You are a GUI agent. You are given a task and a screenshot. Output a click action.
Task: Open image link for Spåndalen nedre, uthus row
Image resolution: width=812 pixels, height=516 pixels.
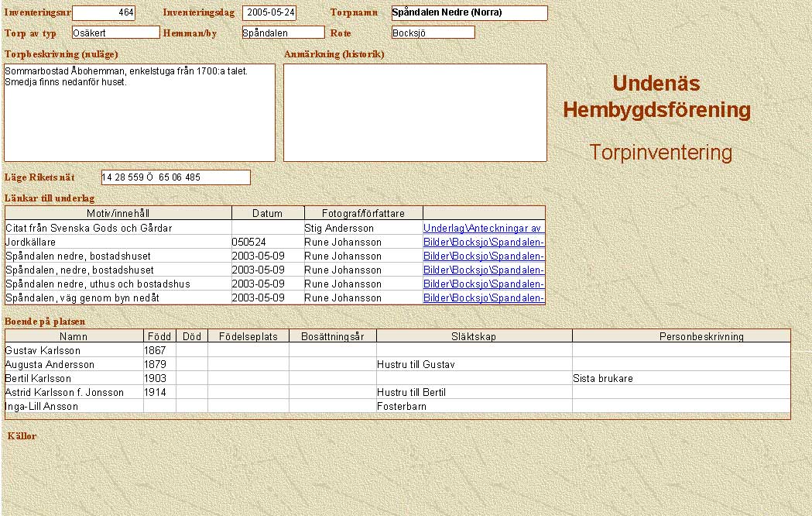(x=483, y=284)
